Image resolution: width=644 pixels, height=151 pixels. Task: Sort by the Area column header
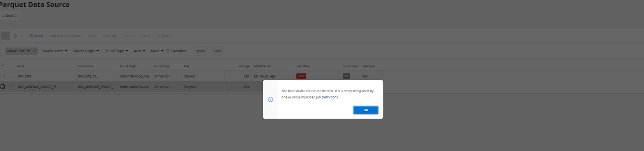click(x=186, y=66)
